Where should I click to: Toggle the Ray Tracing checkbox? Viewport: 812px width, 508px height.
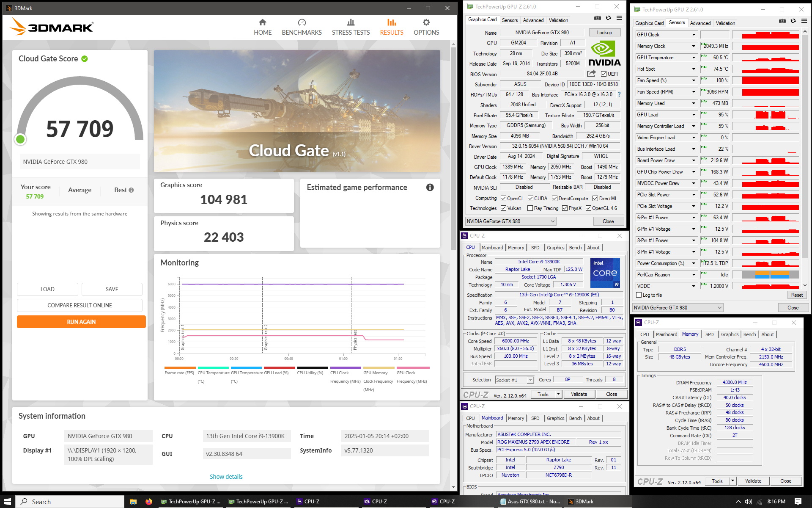pyautogui.click(x=530, y=208)
